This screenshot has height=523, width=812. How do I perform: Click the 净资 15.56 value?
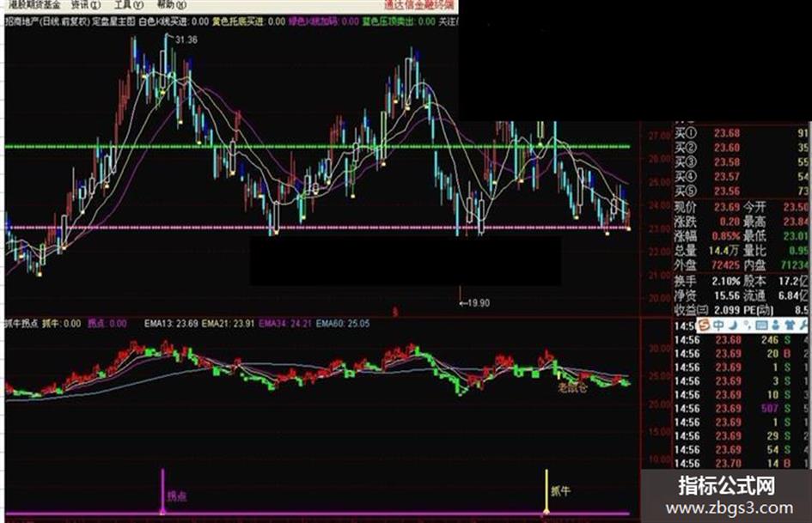727,296
